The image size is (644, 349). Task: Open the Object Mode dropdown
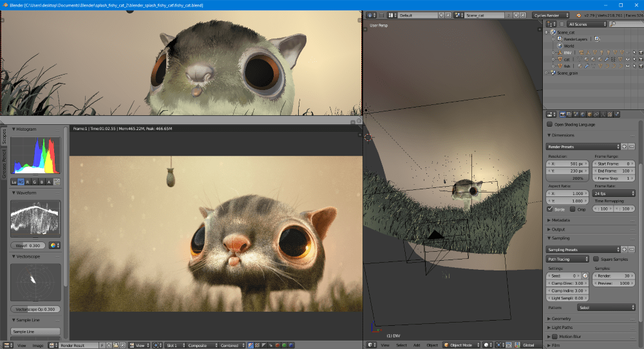click(x=461, y=345)
